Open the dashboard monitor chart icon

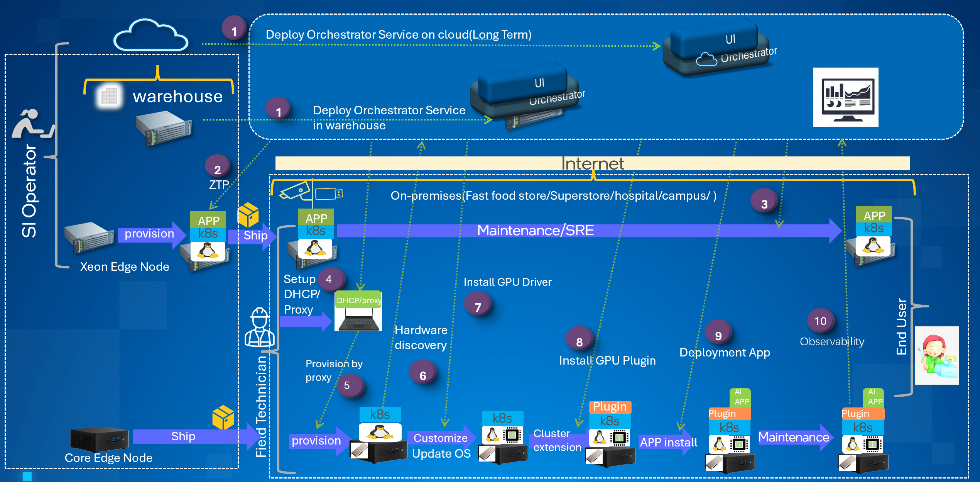(846, 97)
